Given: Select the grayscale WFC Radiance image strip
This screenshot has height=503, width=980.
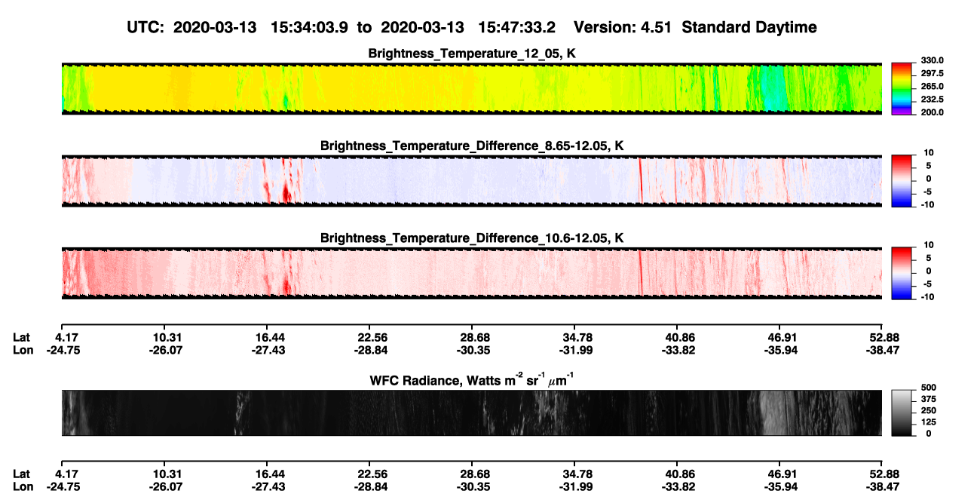Looking at the screenshot, I should click(x=472, y=413).
